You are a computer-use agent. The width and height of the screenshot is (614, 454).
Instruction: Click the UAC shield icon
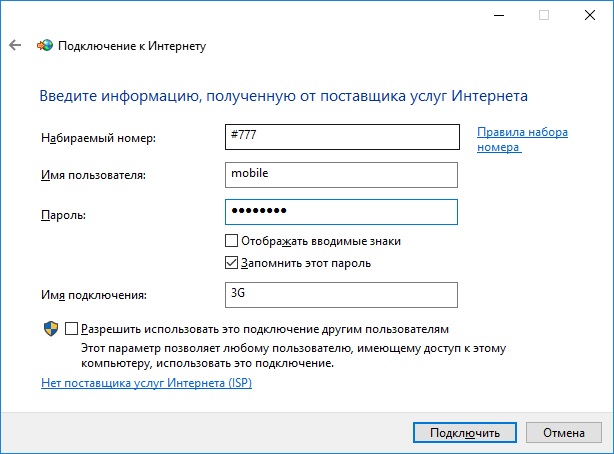[x=50, y=329]
